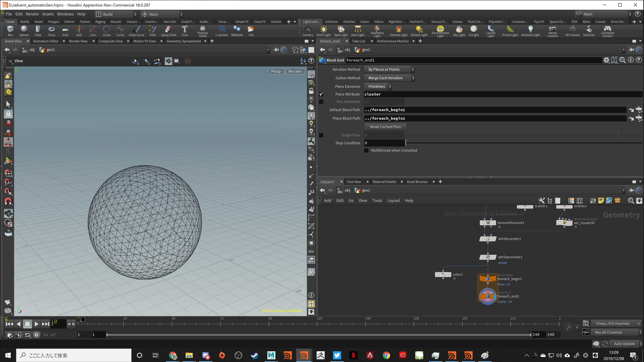Switch to the Geometry Spreadsheet tab
This screenshot has width=644, height=362.
183,41
